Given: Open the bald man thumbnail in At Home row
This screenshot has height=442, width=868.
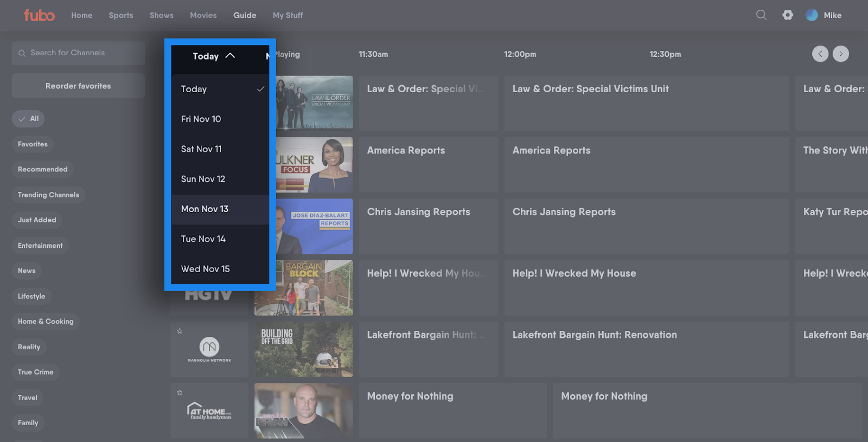Looking at the screenshot, I should point(304,411).
